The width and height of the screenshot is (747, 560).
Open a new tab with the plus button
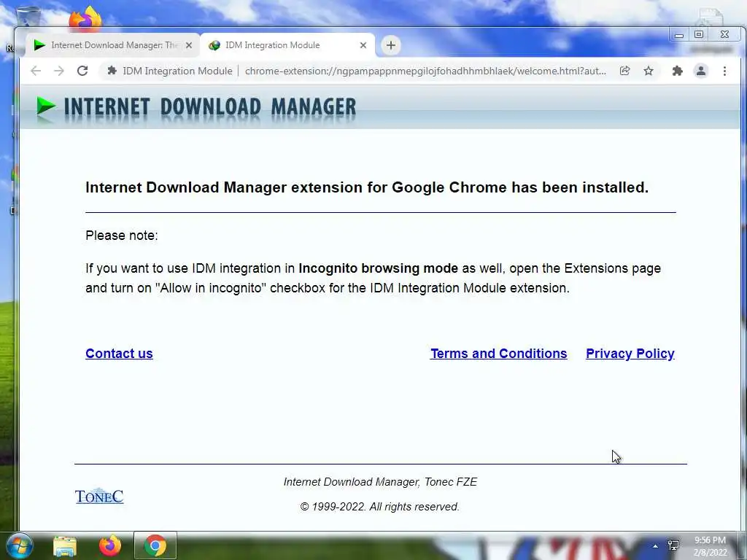[x=391, y=45]
